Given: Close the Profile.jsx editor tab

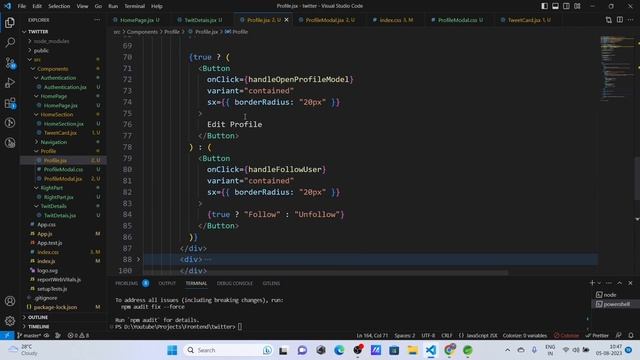Looking at the screenshot, I should [287, 20].
